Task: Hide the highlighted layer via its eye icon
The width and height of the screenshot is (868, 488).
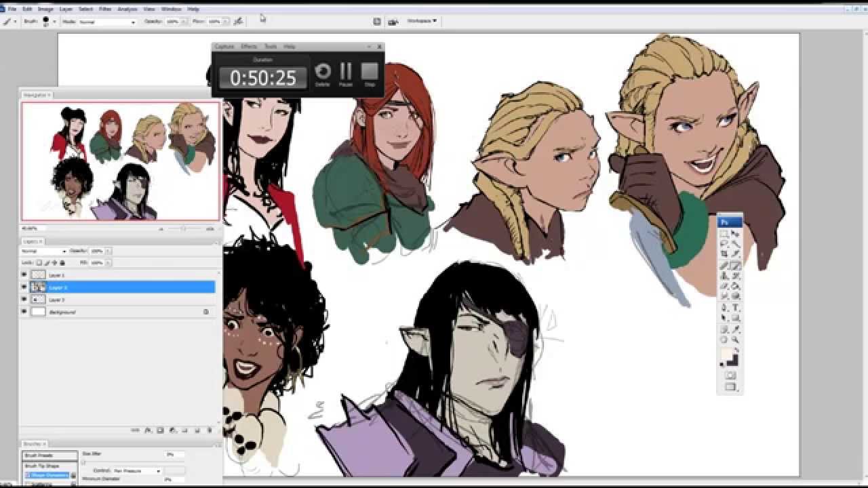Action: coord(24,287)
